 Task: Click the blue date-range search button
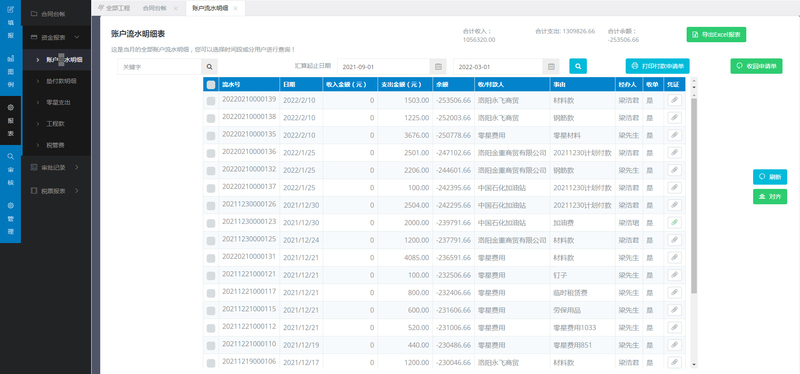coord(578,66)
